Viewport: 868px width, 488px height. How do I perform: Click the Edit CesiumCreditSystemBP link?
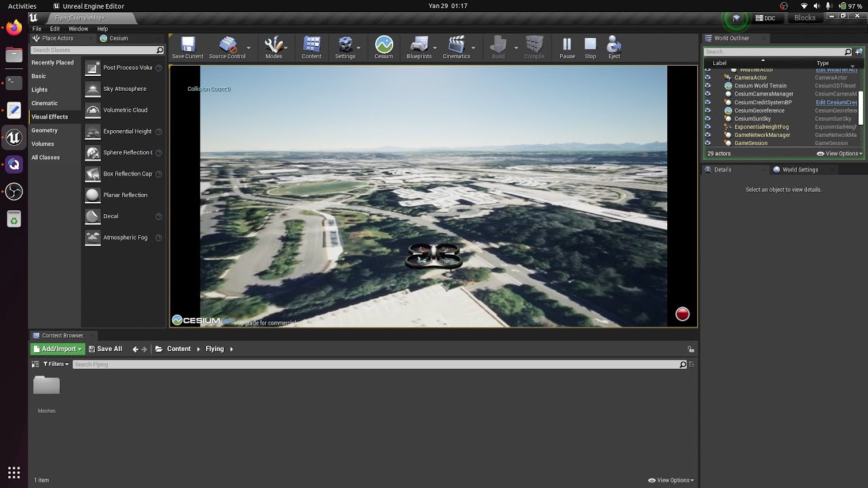coord(836,102)
